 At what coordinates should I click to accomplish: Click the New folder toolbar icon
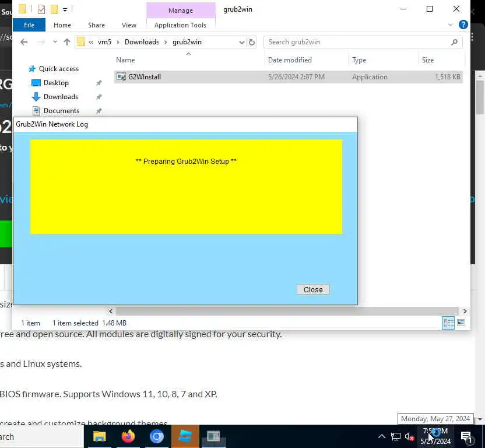click(54, 9)
